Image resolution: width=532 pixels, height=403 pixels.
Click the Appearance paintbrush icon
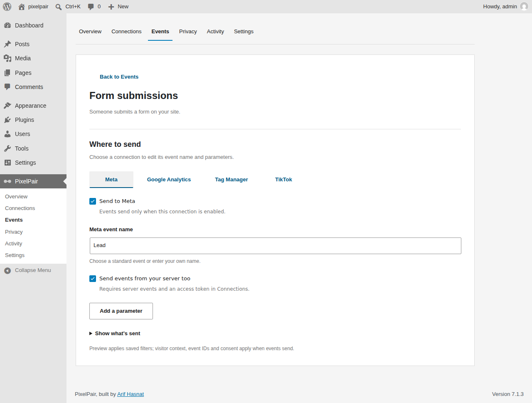pyautogui.click(x=7, y=106)
